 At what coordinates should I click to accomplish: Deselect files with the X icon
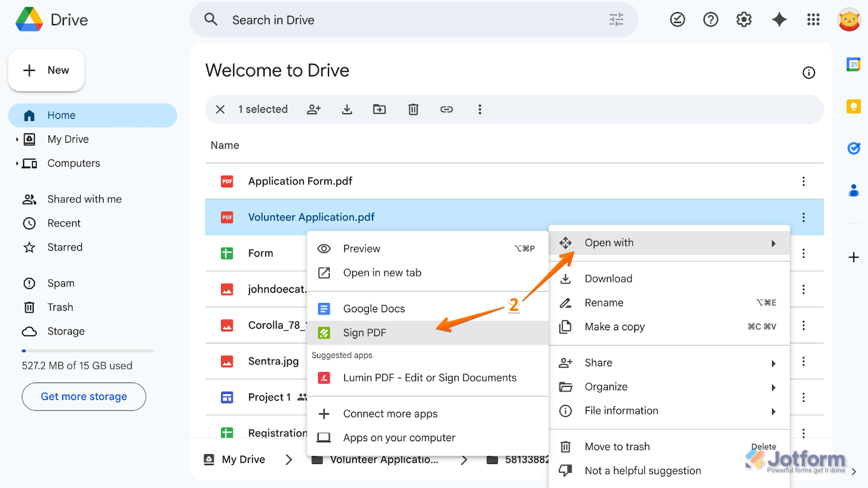(220, 109)
